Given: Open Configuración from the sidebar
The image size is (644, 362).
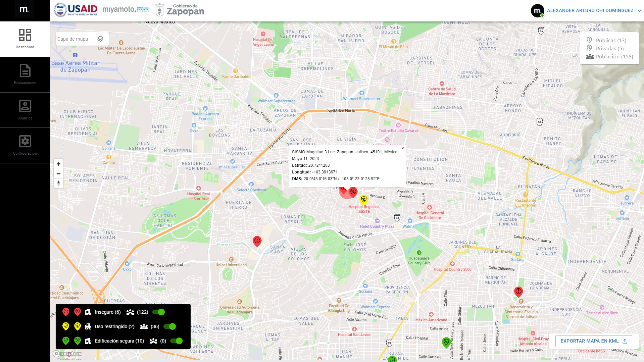Looking at the screenshot, I should [x=25, y=145].
